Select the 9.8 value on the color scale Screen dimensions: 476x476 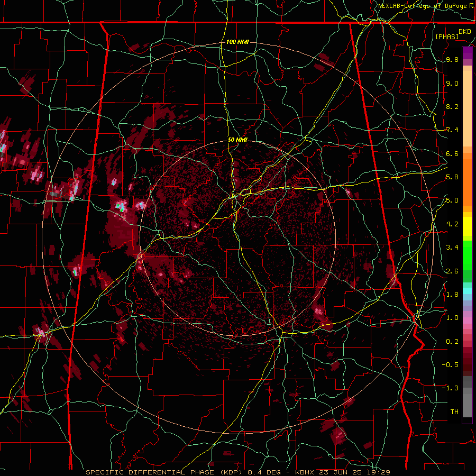(x=452, y=60)
